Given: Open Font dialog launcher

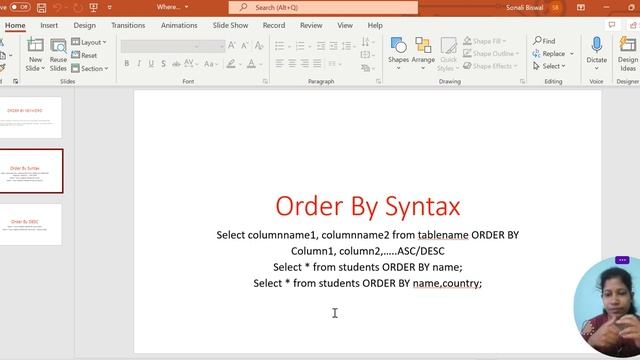Looking at the screenshot, I should pyautogui.click(x=265, y=81).
